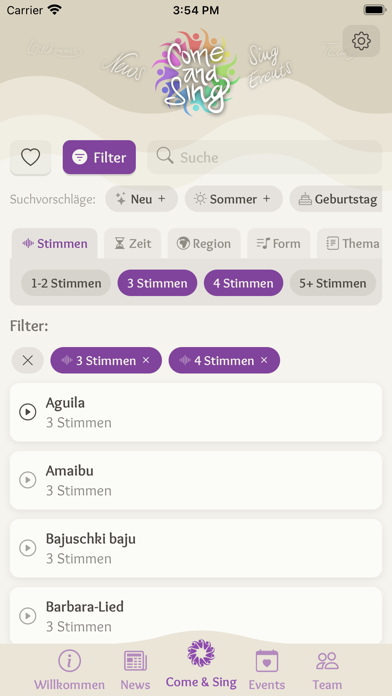The image size is (392, 696).
Task: Add the Sommer search suggestion
Action: point(234,199)
